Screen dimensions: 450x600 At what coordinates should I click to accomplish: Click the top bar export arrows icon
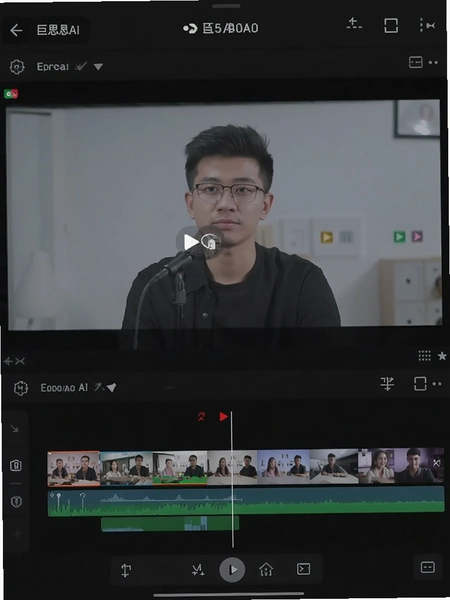pos(354,24)
